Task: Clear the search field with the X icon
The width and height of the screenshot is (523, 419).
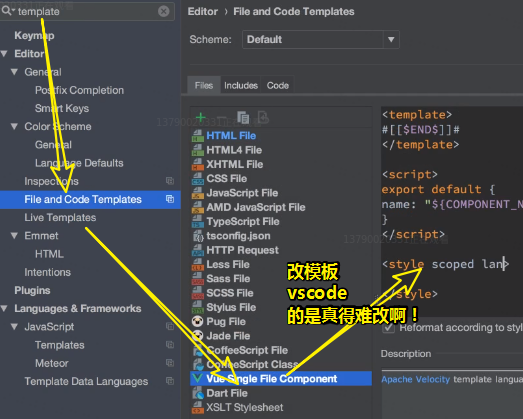Action: tap(163, 11)
